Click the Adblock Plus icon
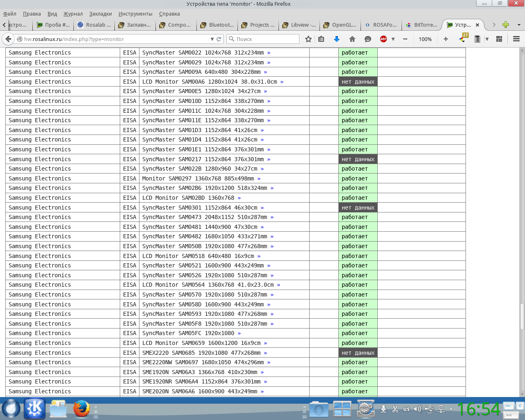Image resolution: width=525 pixels, height=420 pixels. click(x=383, y=39)
